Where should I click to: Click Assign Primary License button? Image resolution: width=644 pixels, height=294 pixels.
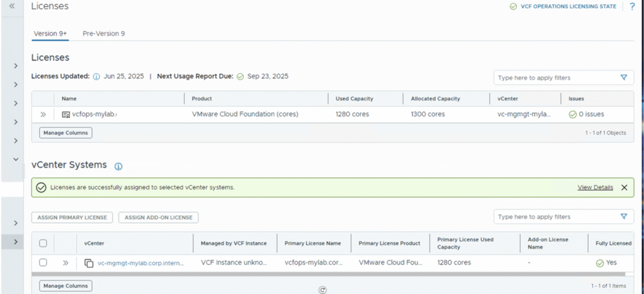72,218
